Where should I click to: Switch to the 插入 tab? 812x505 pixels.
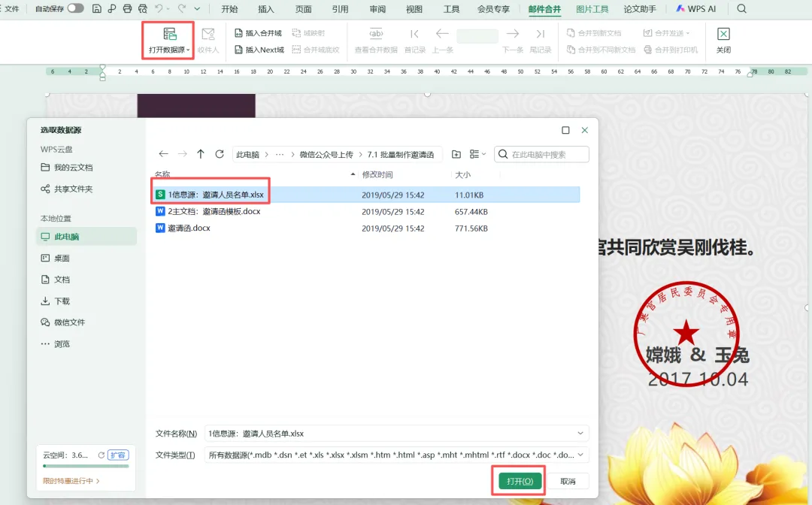pyautogui.click(x=266, y=9)
